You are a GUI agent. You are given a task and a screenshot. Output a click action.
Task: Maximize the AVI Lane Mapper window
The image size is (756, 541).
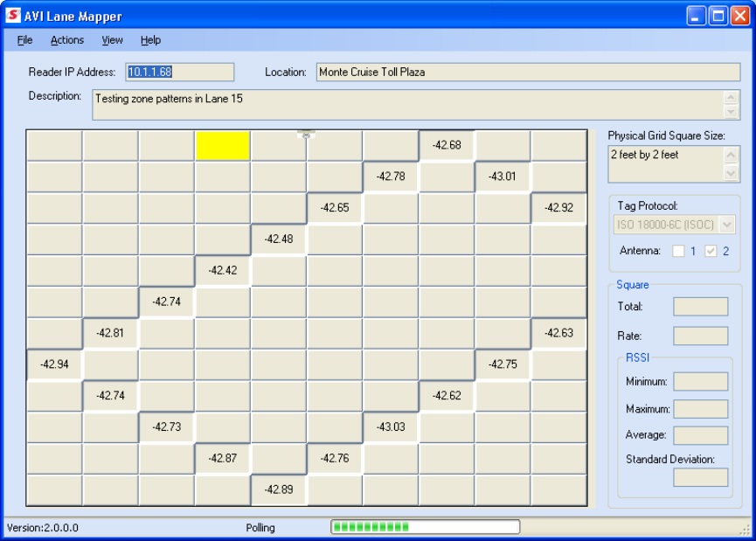(x=718, y=16)
